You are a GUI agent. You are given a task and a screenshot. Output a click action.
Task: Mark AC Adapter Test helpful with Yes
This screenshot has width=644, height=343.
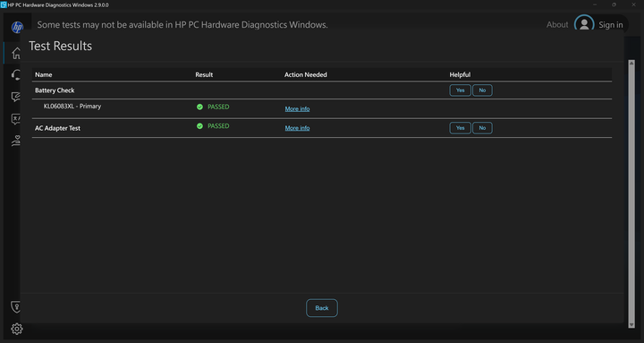(x=460, y=128)
